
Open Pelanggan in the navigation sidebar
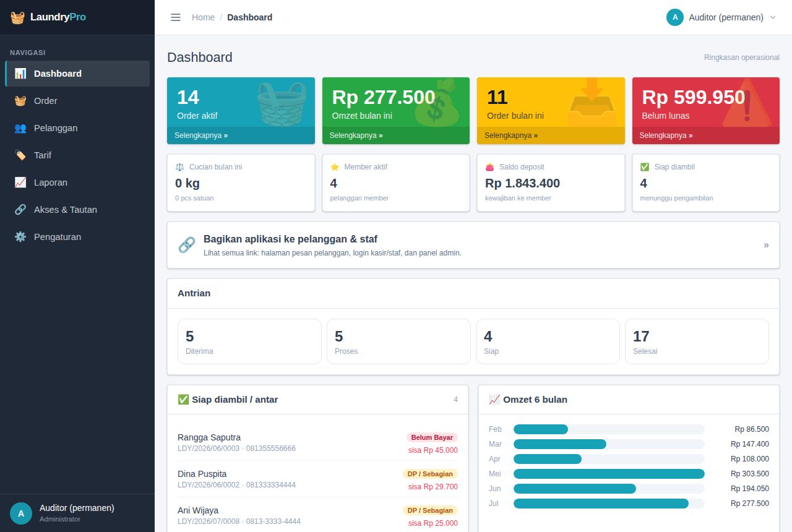pyautogui.click(x=77, y=128)
